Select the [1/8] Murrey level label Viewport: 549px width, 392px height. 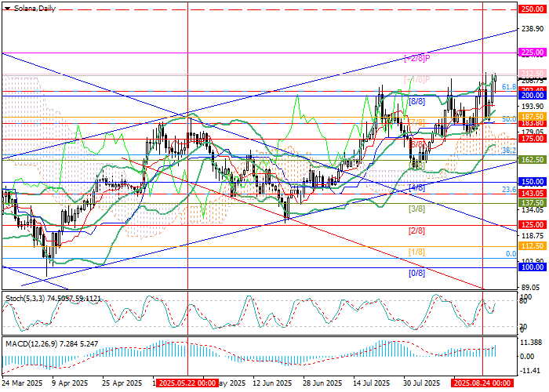pos(417,252)
